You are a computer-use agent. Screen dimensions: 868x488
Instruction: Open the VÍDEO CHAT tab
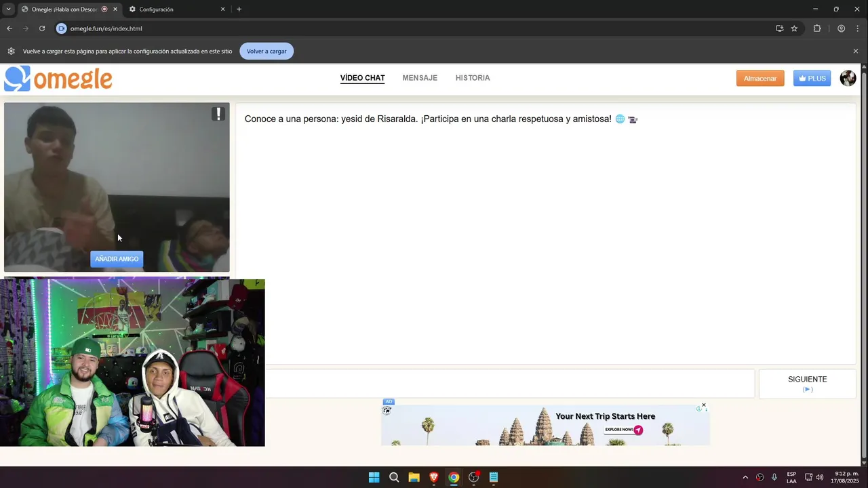(x=362, y=78)
